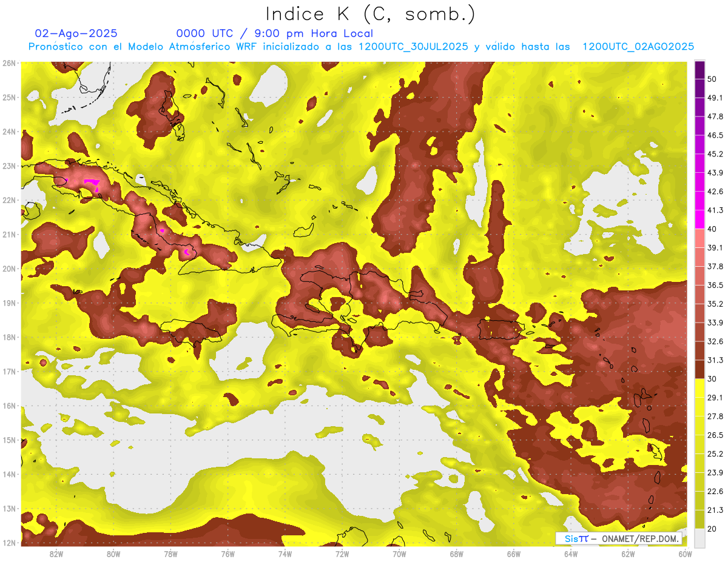Click the colorbar value "20"

pyautogui.click(x=712, y=529)
